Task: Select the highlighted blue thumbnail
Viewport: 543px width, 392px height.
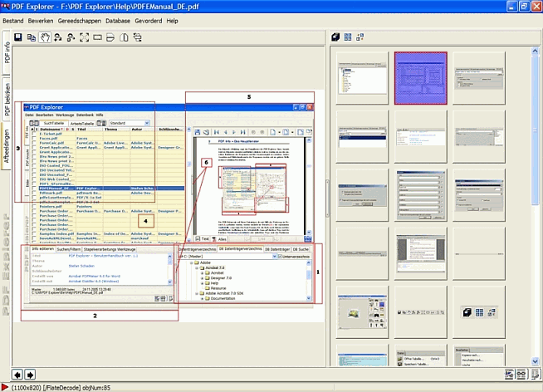Action: [421, 76]
